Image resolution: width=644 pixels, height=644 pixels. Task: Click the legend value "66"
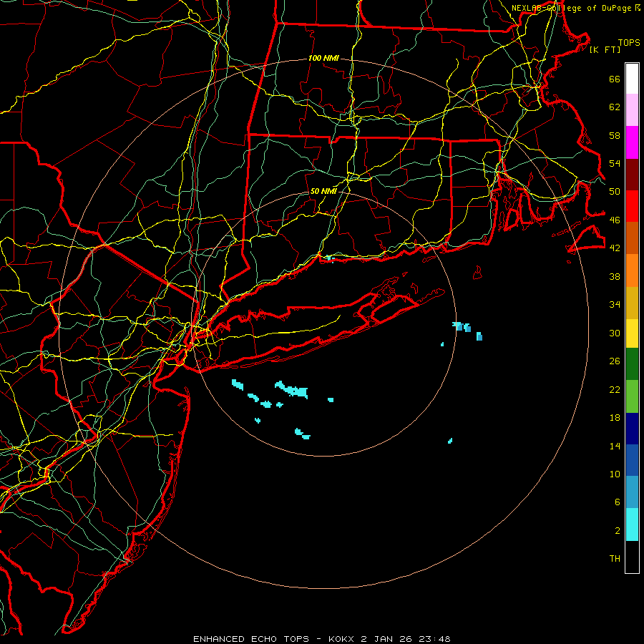coord(615,79)
